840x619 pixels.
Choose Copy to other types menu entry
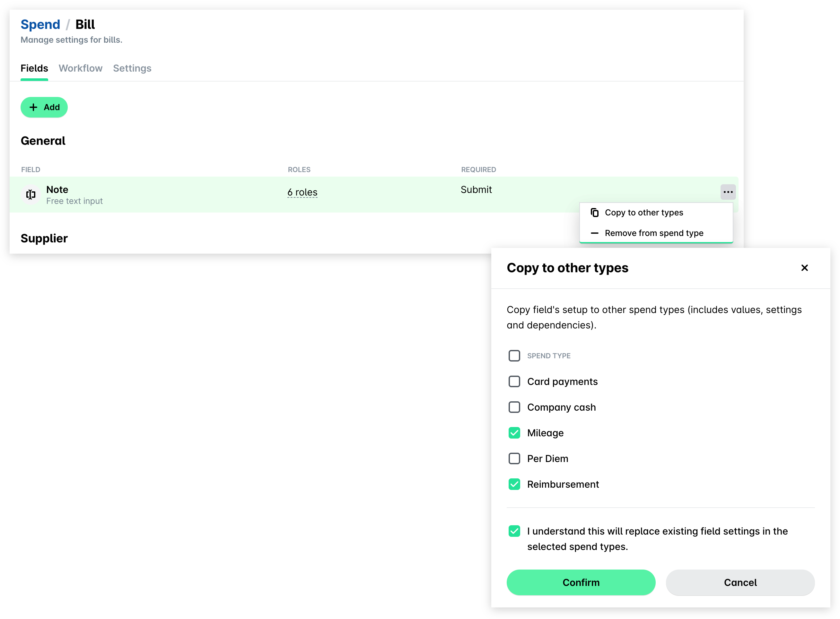coord(656,213)
